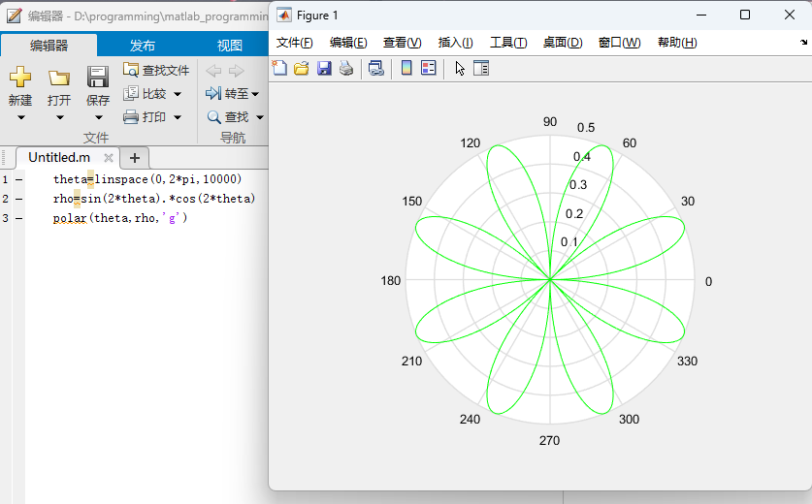Switch to the View (视图) ribbon tab
Image resolution: width=812 pixels, height=504 pixels.
[229, 46]
